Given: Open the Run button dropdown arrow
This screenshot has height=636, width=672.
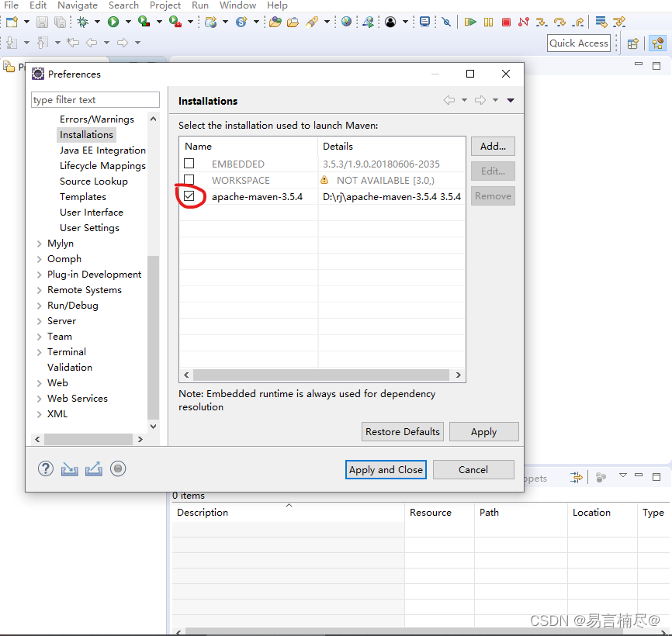Looking at the screenshot, I should tap(128, 22).
